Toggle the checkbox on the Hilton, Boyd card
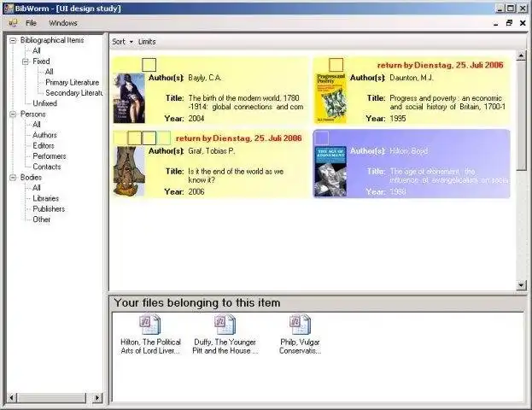Viewport: 532px width, 410px height. [322, 138]
